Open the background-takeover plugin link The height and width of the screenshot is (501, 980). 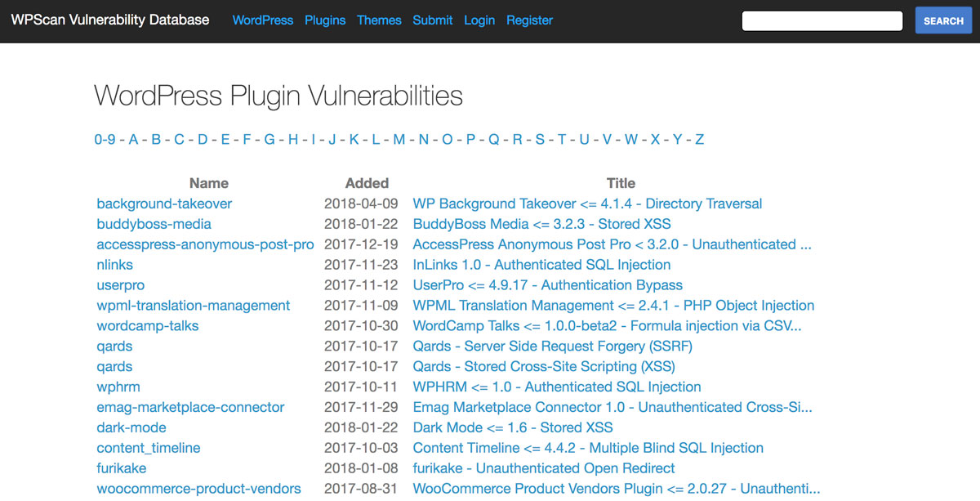[x=164, y=204]
